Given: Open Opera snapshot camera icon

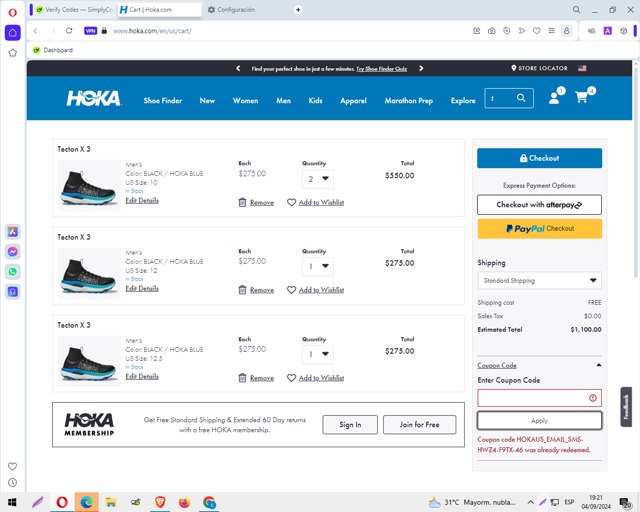Looking at the screenshot, I should [x=491, y=31].
